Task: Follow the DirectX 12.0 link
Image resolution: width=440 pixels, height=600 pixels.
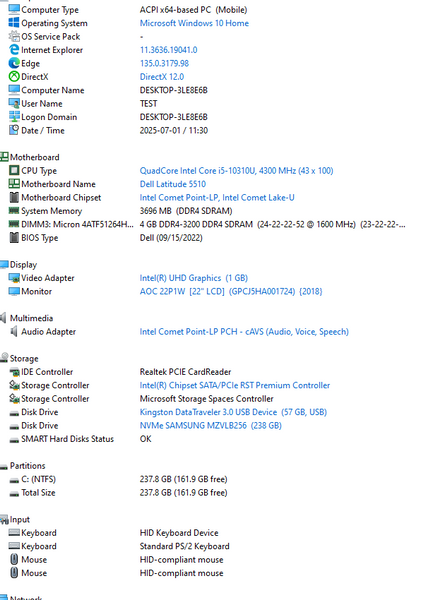Action: (161, 77)
